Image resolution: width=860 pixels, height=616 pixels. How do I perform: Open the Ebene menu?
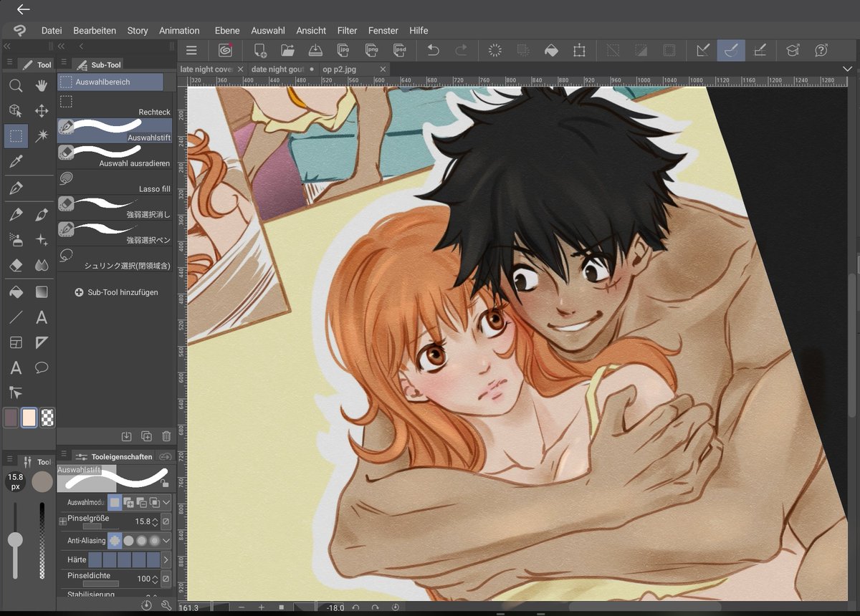pyautogui.click(x=227, y=31)
